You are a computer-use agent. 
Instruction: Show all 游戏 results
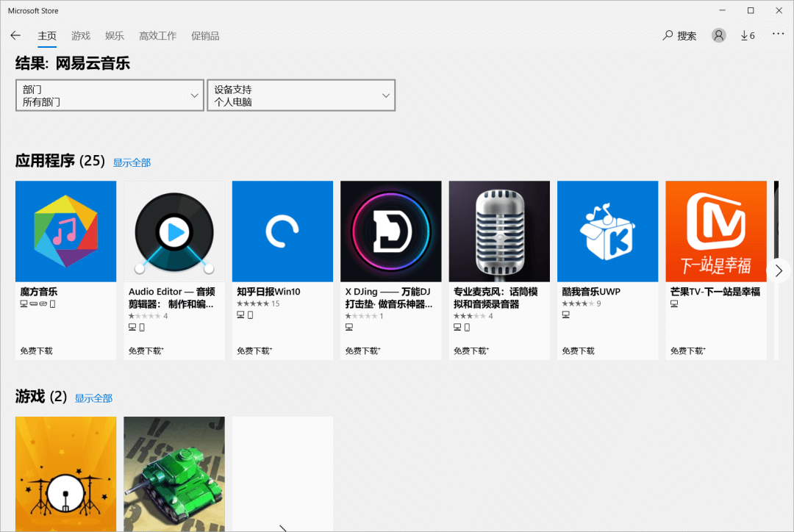click(x=93, y=398)
